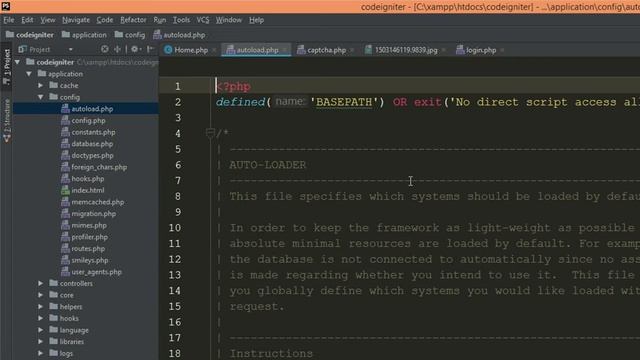Click the scroll from source icon
This screenshot has width=640, height=360.
coord(105,49)
